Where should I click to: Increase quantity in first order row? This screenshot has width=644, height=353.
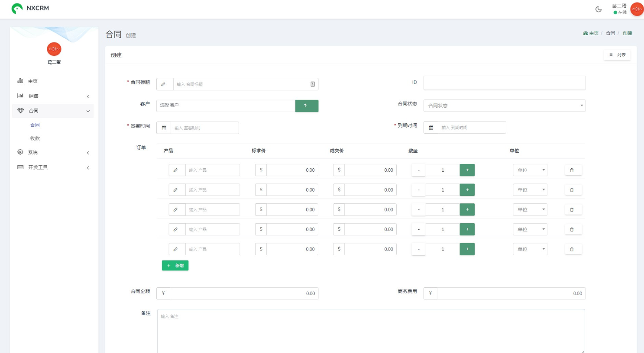click(467, 170)
